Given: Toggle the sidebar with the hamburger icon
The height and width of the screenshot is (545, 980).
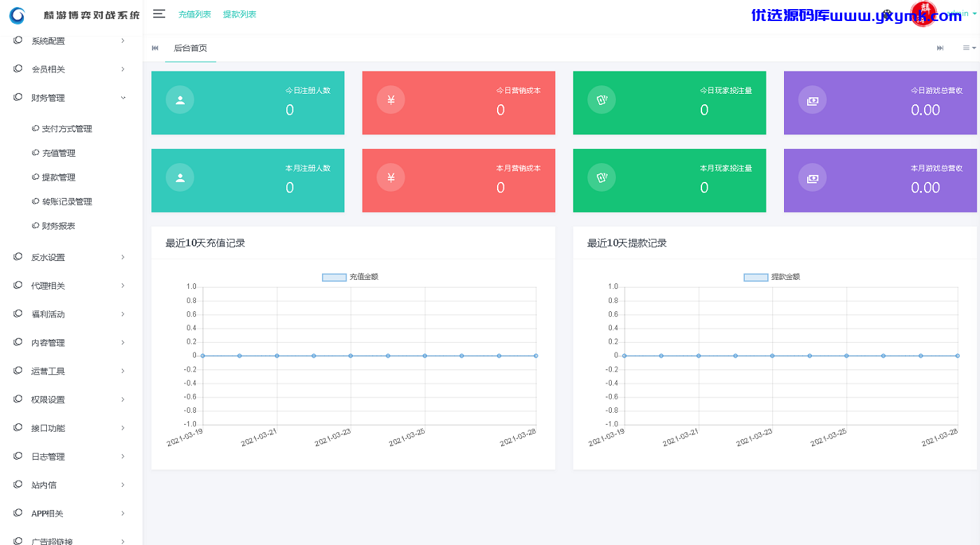Looking at the screenshot, I should 159,14.
